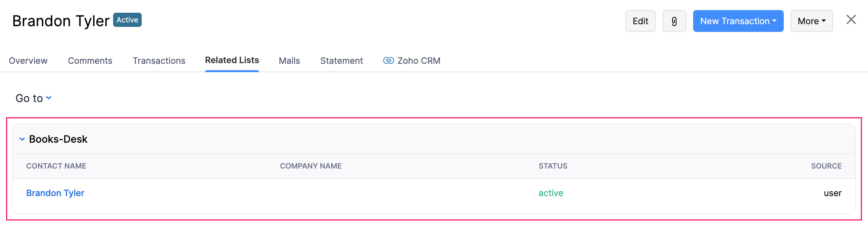The height and width of the screenshot is (231, 868).
Task: Collapse the Books-Desk section chevron
Action: [22, 139]
